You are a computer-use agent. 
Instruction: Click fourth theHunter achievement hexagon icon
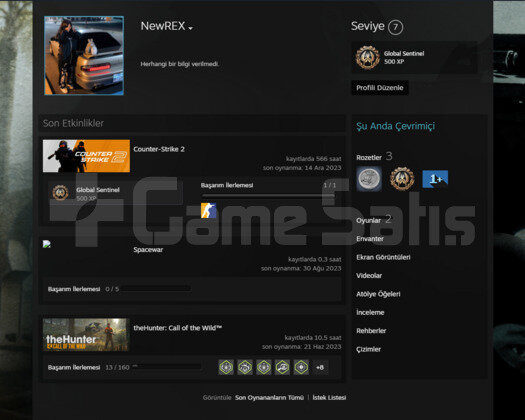[282, 367]
